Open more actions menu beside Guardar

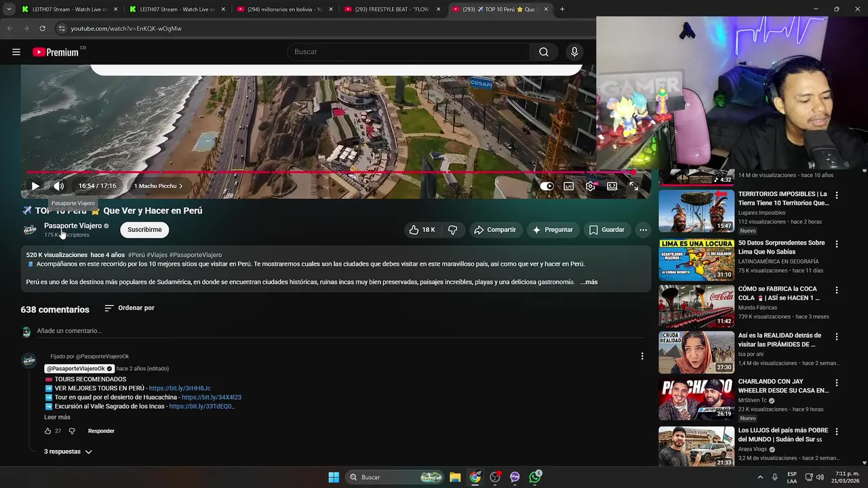pos(643,230)
